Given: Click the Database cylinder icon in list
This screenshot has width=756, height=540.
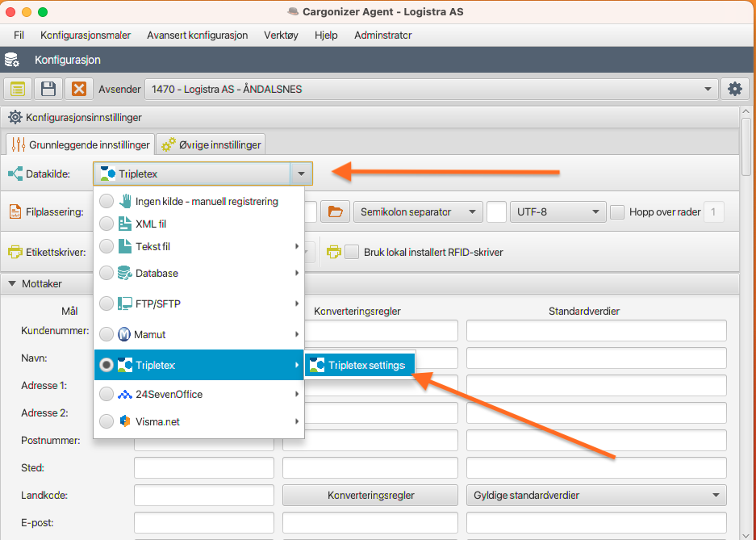Looking at the screenshot, I should (x=125, y=273).
